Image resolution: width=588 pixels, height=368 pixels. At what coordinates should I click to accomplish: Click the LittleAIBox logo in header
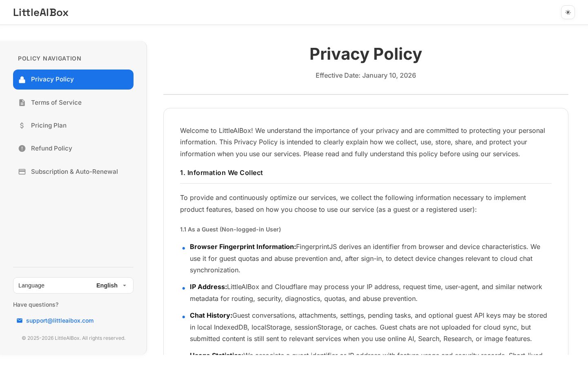point(41,12)
